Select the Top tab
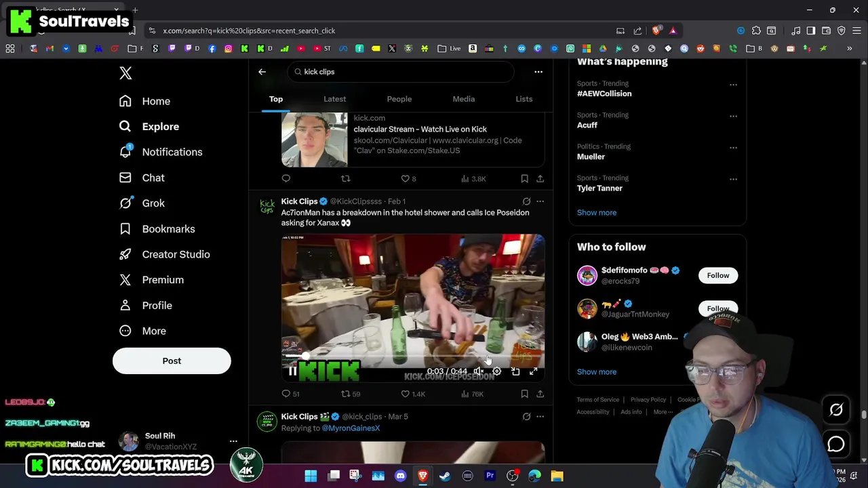Viewport: 868px width, 488px height. point(276,99)
